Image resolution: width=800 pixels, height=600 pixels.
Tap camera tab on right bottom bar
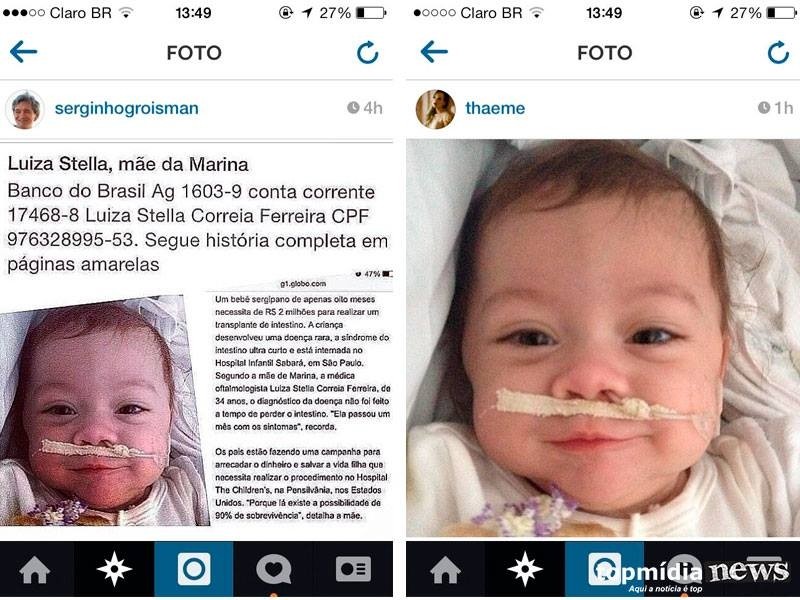point(605,568)
